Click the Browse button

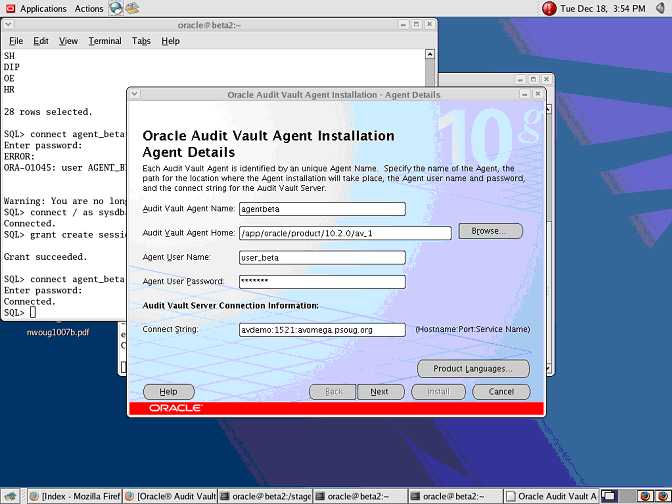(490, 231)
